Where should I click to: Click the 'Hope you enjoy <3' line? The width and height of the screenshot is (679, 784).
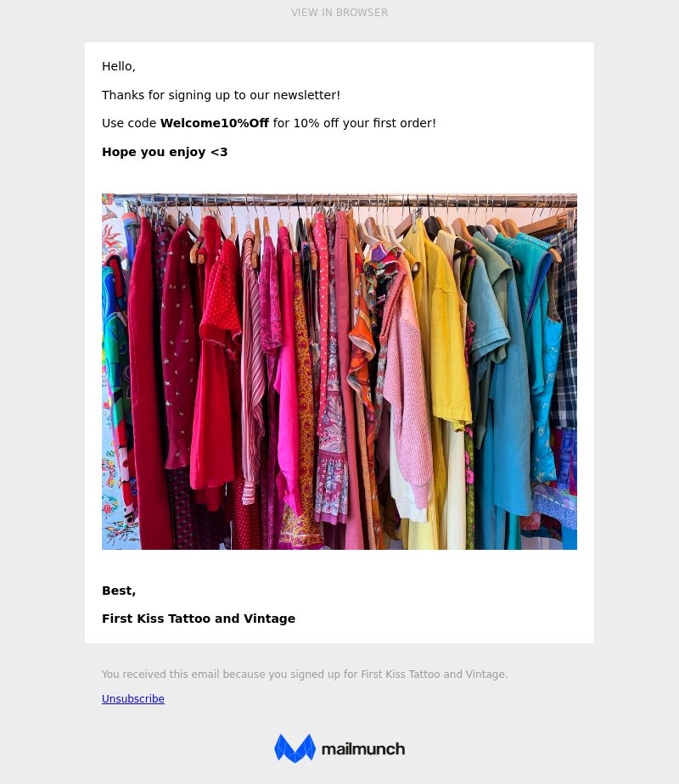pos(165,152)
